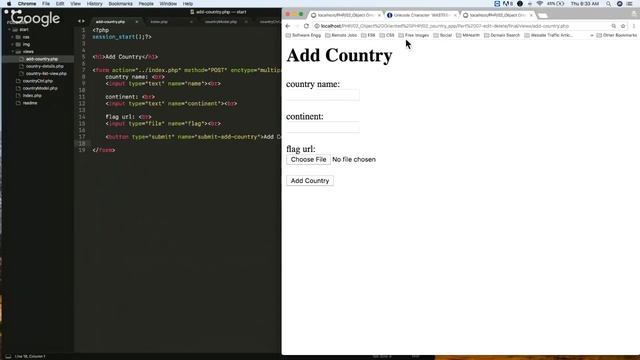Collapse the start folder in editor sidebar
The width and height of the screenshot is (640, 360).
point(10,30)
